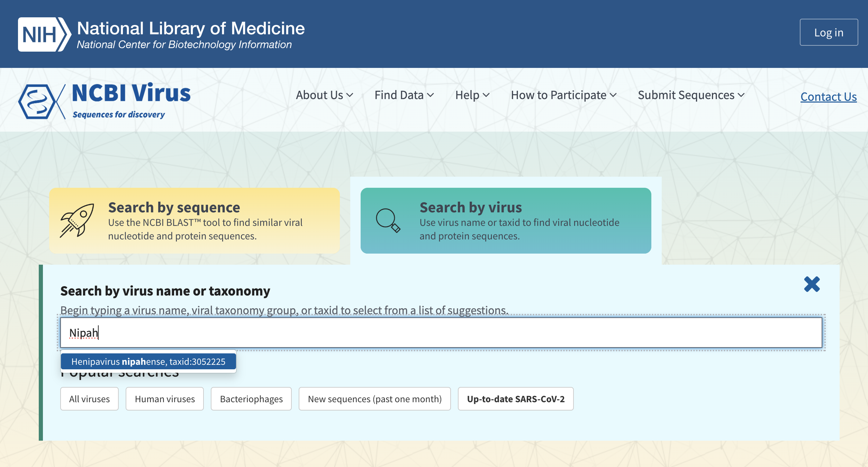Expand the How to Participate menu
Screen dimensions: 868x467
pyautogui.click(x=563, y=95)
